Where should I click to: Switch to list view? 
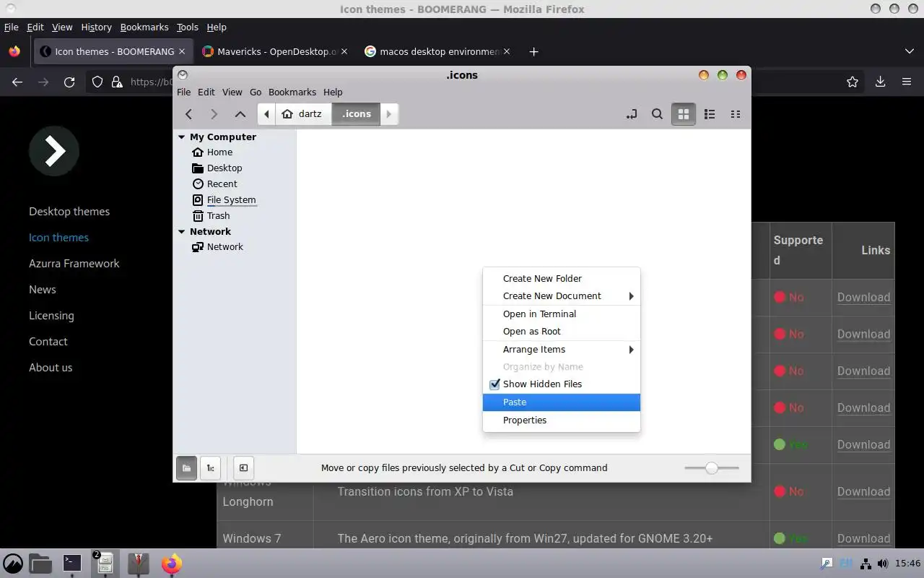coord(710,114)
